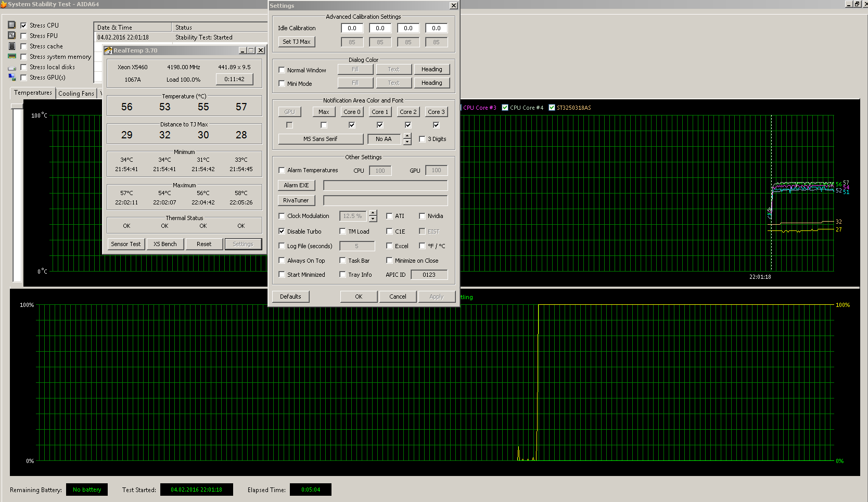Click the GPU icon beside Stress GPU(s)
The width and height of the screenshot is (868, 502).
(12, 78)
